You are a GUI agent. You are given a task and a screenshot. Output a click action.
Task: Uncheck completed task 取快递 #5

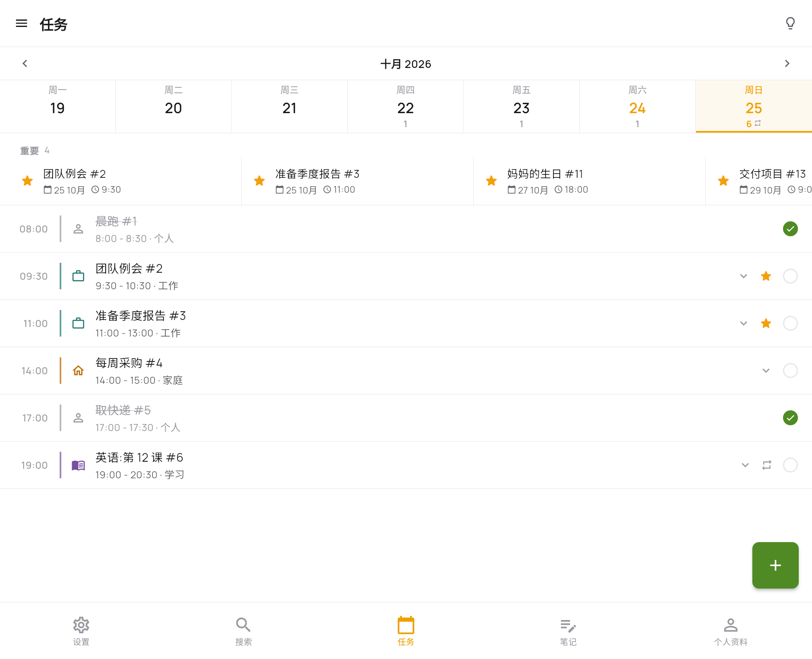(x=790, y=418)
